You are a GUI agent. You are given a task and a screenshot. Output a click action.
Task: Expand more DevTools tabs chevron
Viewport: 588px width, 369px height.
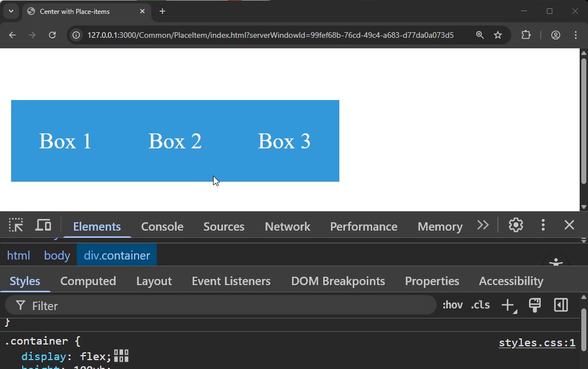(483, 225)
